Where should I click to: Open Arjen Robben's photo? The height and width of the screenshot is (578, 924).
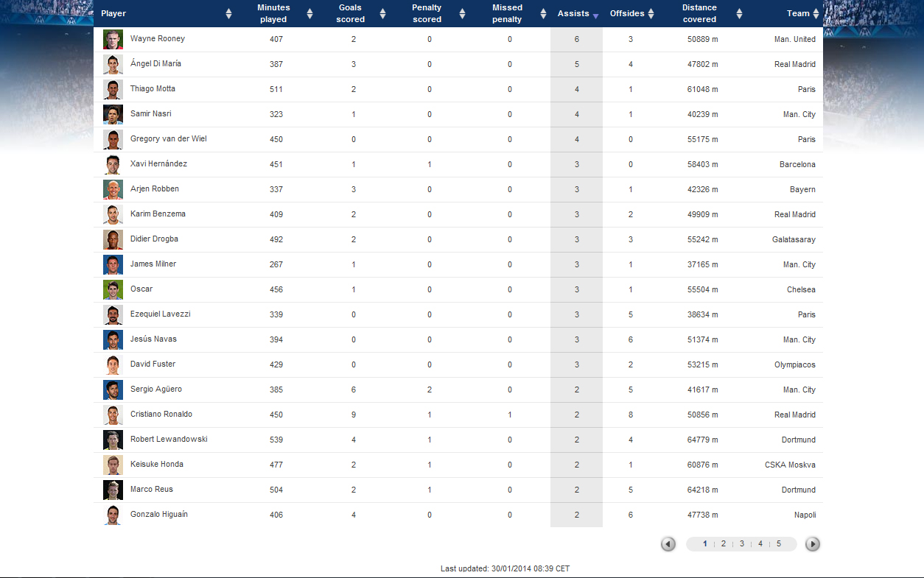coord(113,189)
